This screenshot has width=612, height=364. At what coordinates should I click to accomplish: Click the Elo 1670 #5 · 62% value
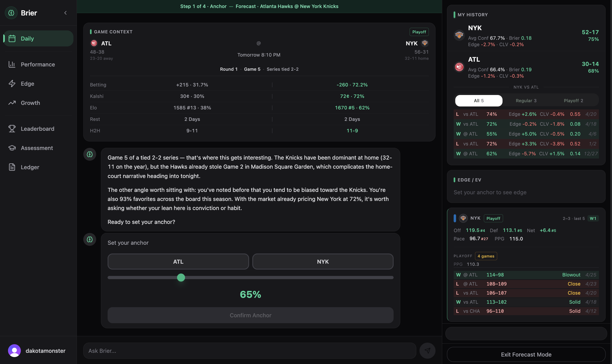pyautogui.click(x=352, y=108)
